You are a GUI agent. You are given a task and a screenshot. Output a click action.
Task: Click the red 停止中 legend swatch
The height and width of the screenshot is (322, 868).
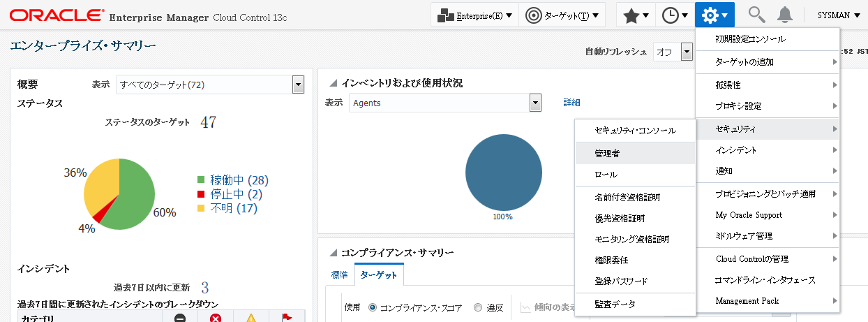(x=202, y=194)
